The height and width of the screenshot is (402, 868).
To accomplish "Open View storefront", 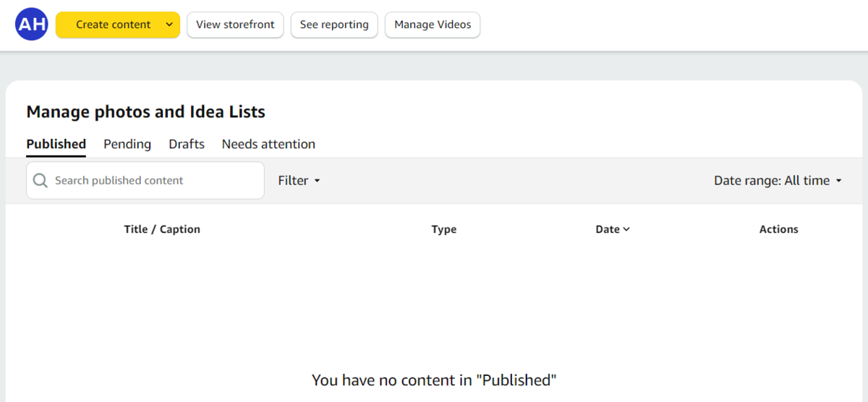I will [x=235, y=25].
